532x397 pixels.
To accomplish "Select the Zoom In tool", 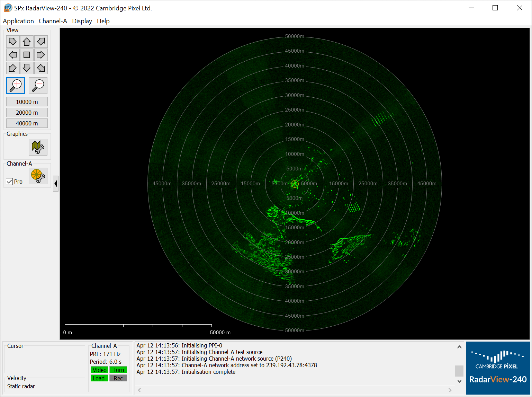I will click(15, 86).
